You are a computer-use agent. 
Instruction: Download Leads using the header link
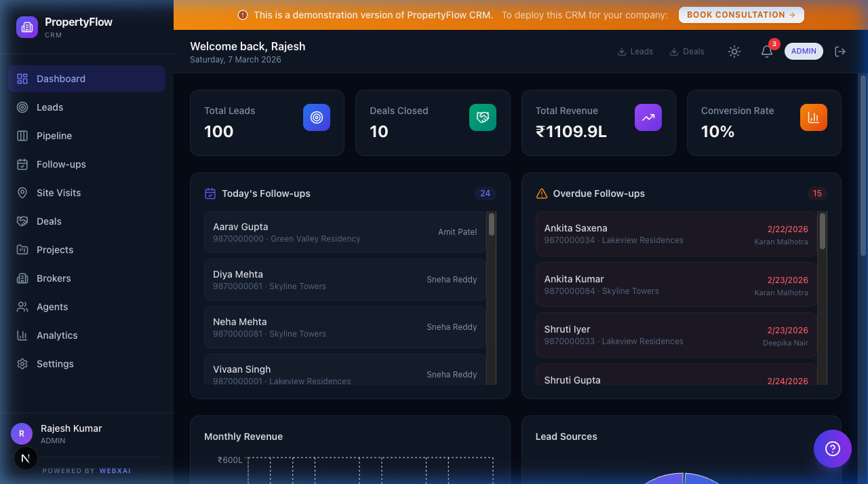click(x=635, y=51)
